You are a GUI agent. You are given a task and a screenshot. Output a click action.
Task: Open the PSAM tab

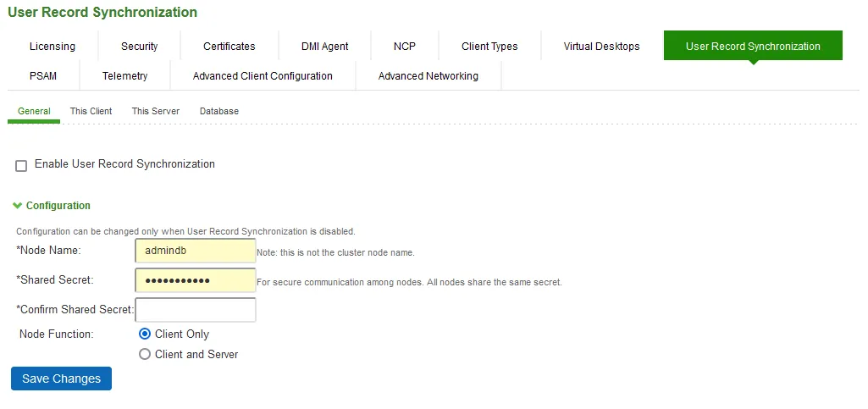pos(43,76)
